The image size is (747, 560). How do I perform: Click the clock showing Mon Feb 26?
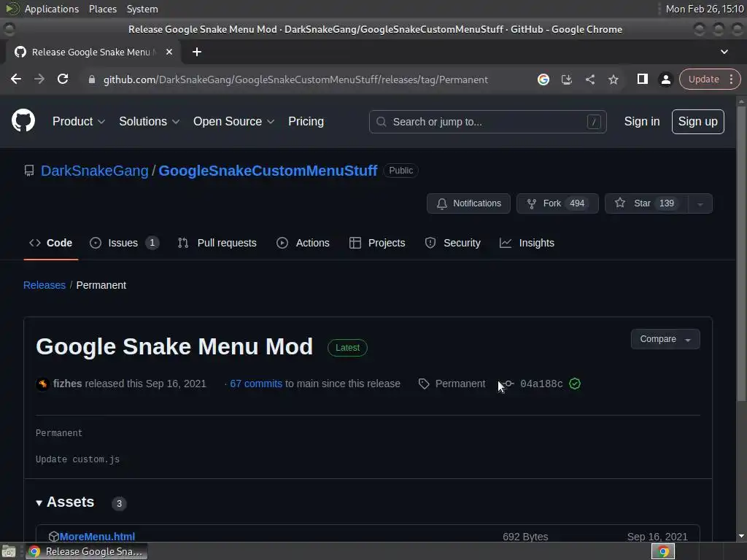[x=705, y=9]
